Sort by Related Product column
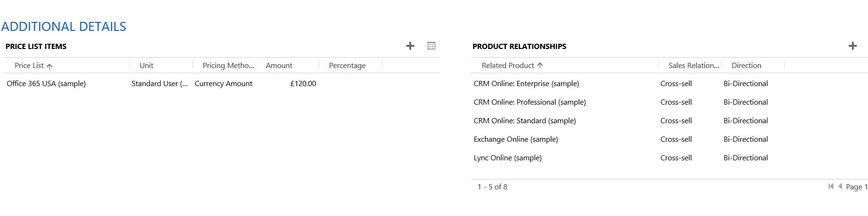This screenshot has height=216, width=868. point(508,66)
